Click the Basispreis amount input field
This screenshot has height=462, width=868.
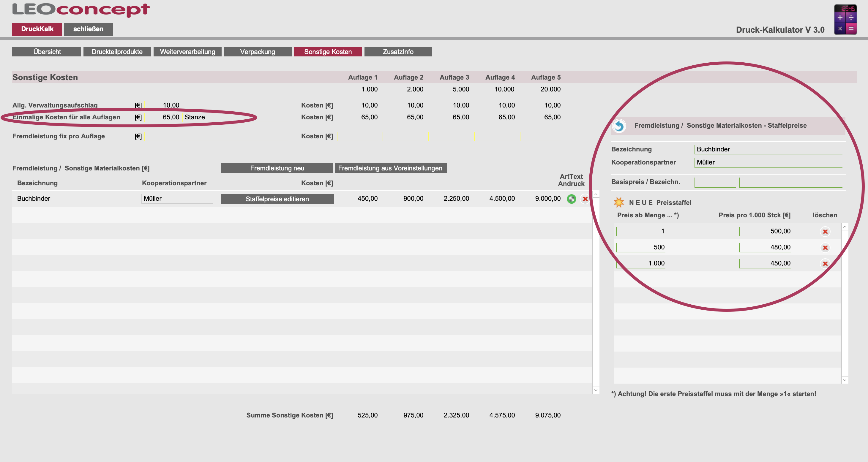pyautogui.click(x=715, y=182)
